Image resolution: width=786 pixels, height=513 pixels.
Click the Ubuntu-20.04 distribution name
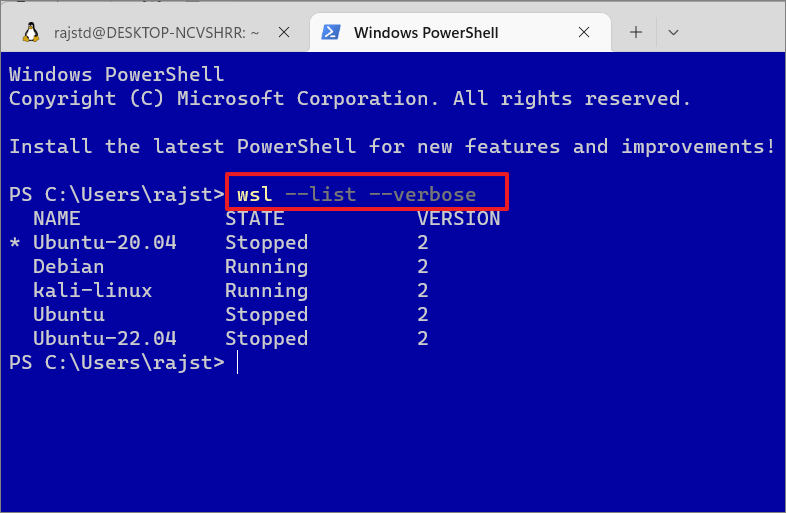point(105,242)
